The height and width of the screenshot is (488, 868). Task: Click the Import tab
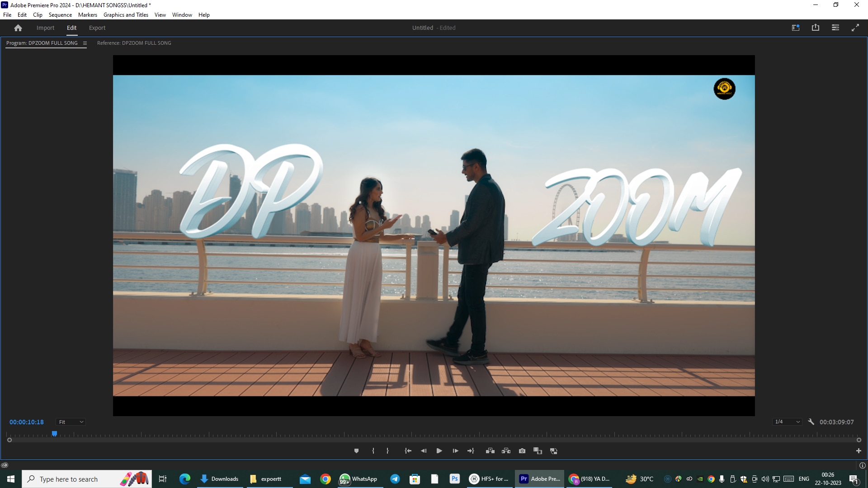click(x=45, y=28)
